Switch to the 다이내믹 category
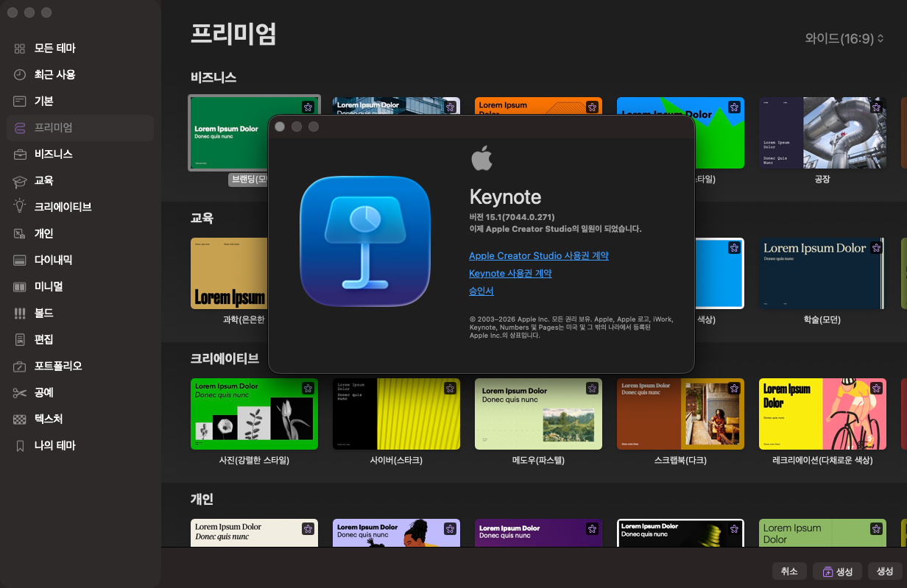The image size is (907, 588). [53, 261]
